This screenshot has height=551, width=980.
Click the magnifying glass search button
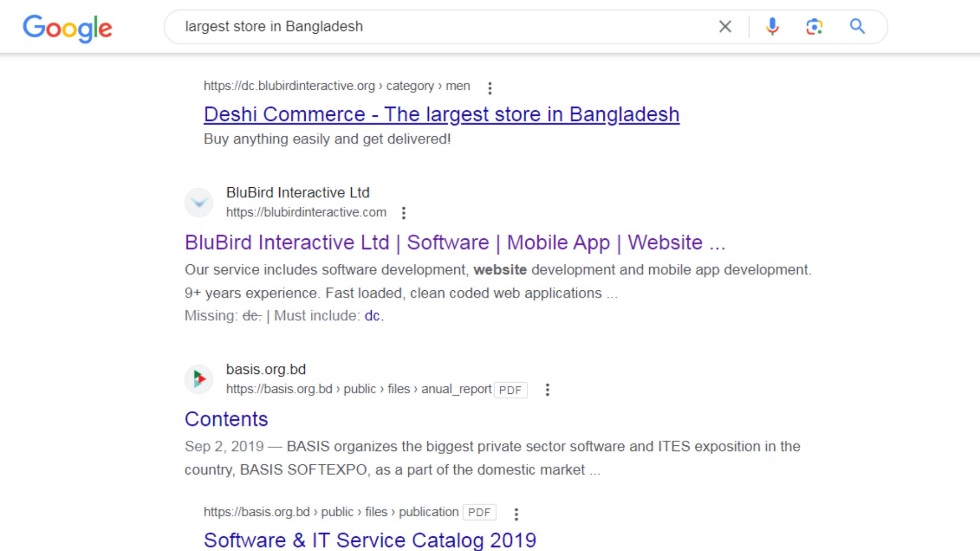pyautogui.click(x=857, y=27)
